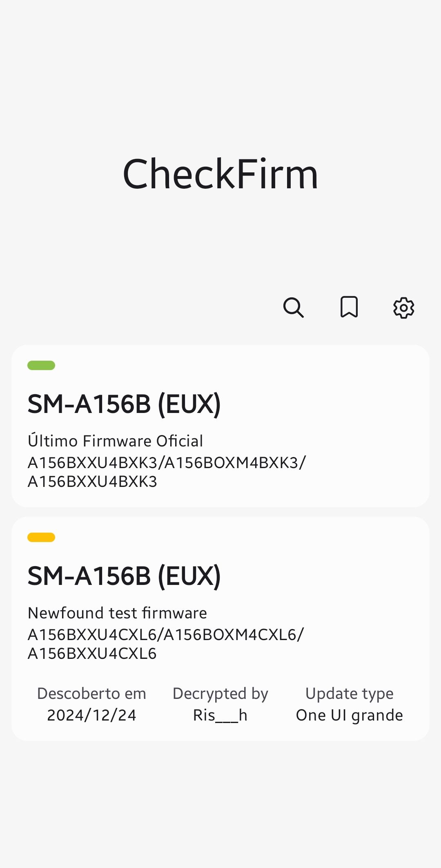Open the test firmware SM-A156B (EUX) card title
Image resolution: width=441 pixels, height=868 pixels.
point(124,576)
